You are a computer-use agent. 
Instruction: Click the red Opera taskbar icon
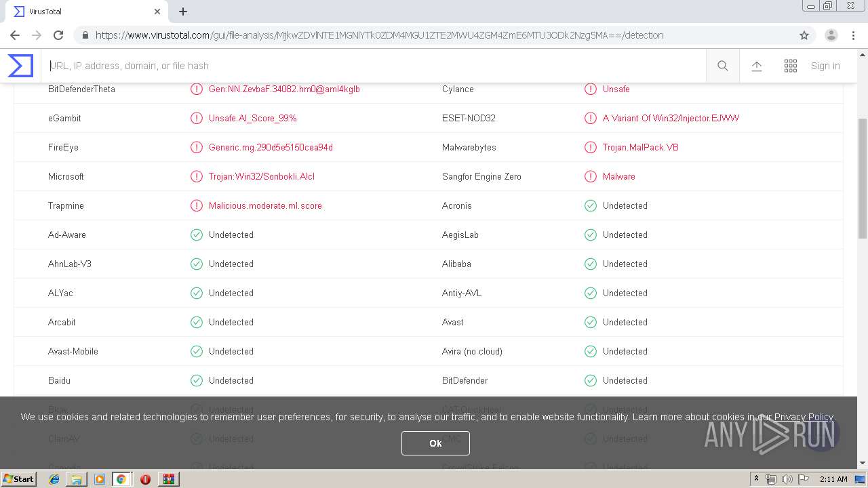[x=145, y=479]
